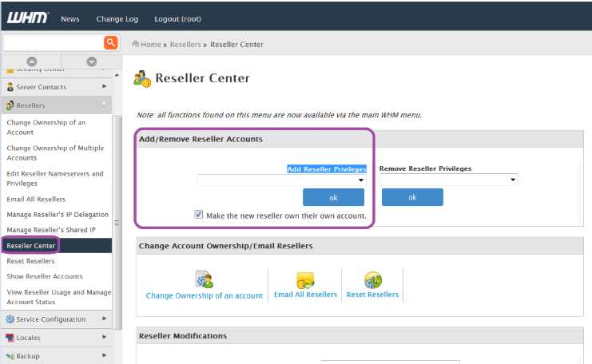Click the Backup icon in sidebar

click(x=10, y=356)
